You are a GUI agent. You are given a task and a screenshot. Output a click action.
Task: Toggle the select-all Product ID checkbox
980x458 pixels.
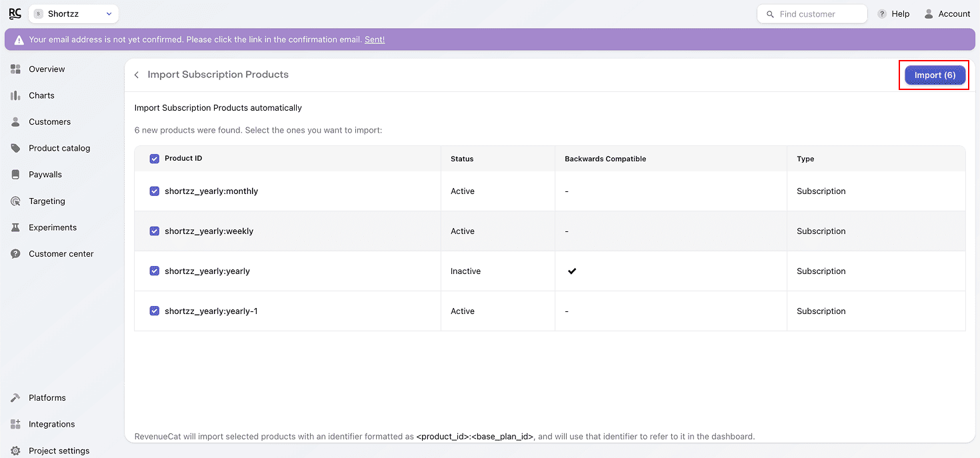(x=155, y=159)
